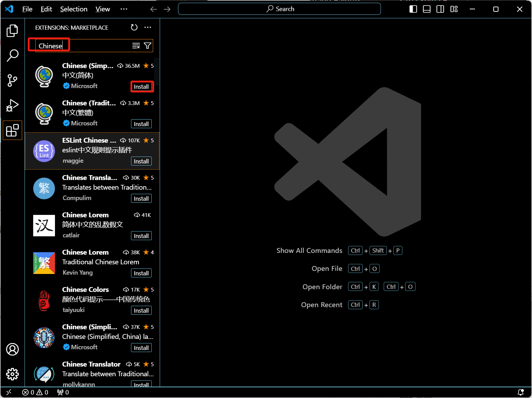This screenshot has width=532, height=398.
Task: Open Views and More Actions in Extensions
Action: (148, 27)
